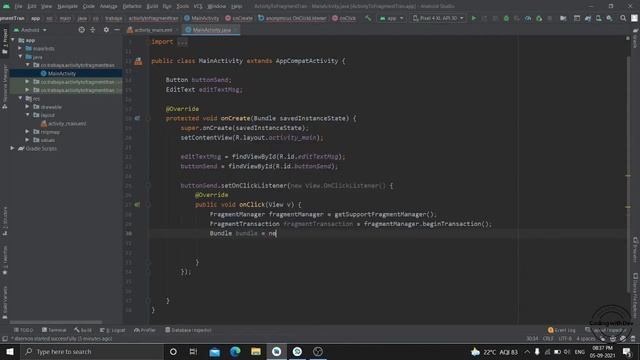Viewport: 640px width, 360px height.
Task: Open Mail app from taskbar
Action: pyautogui.click(x=214, y=351)
